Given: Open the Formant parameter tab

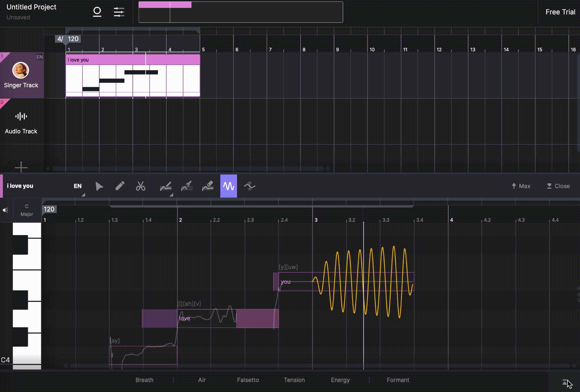Looking at the screenshot, I should [398, 380].
